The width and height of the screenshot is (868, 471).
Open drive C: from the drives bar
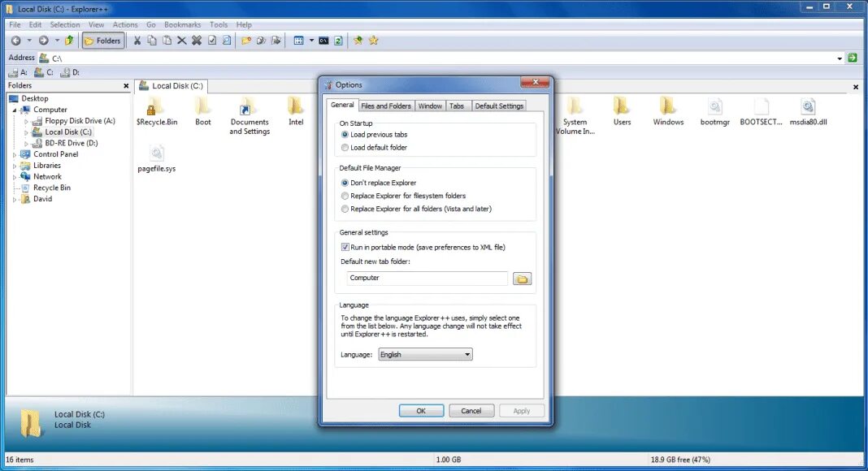click(x=44, y=72)
